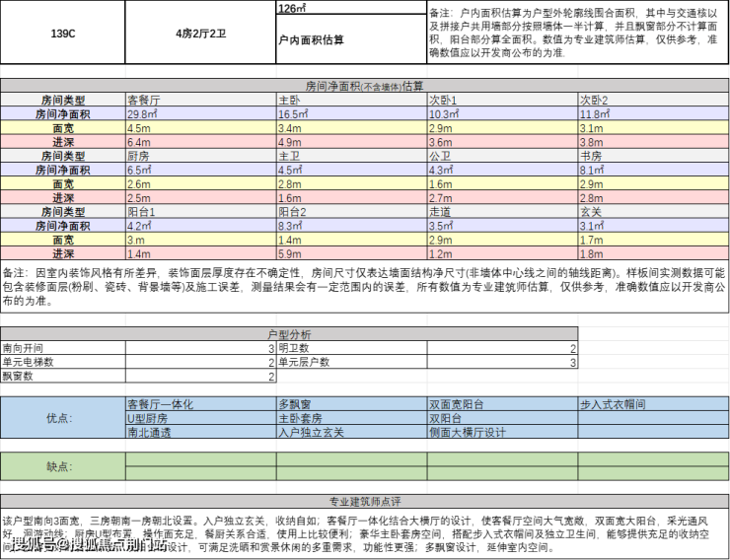Click the 走道 cell
This screenshot has width=730, height=560.
[503, 212]
